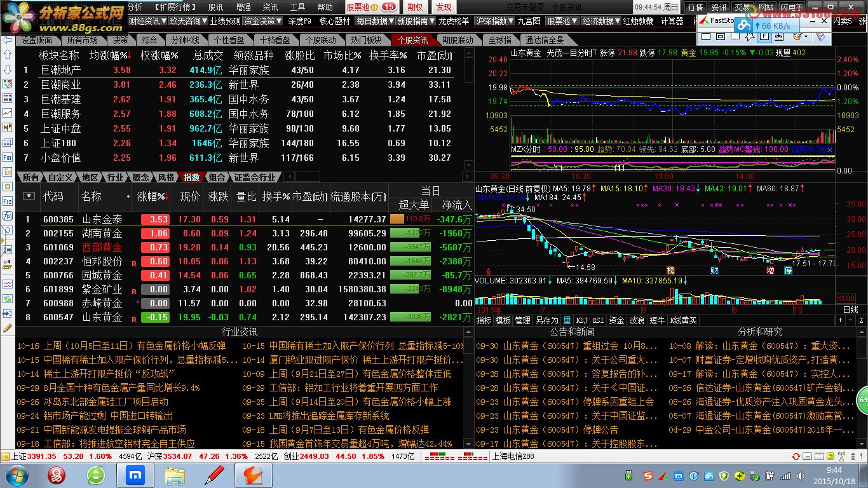Select the K线黄买 indicator tab
The image size is (868, 488).
click(683, 321)
